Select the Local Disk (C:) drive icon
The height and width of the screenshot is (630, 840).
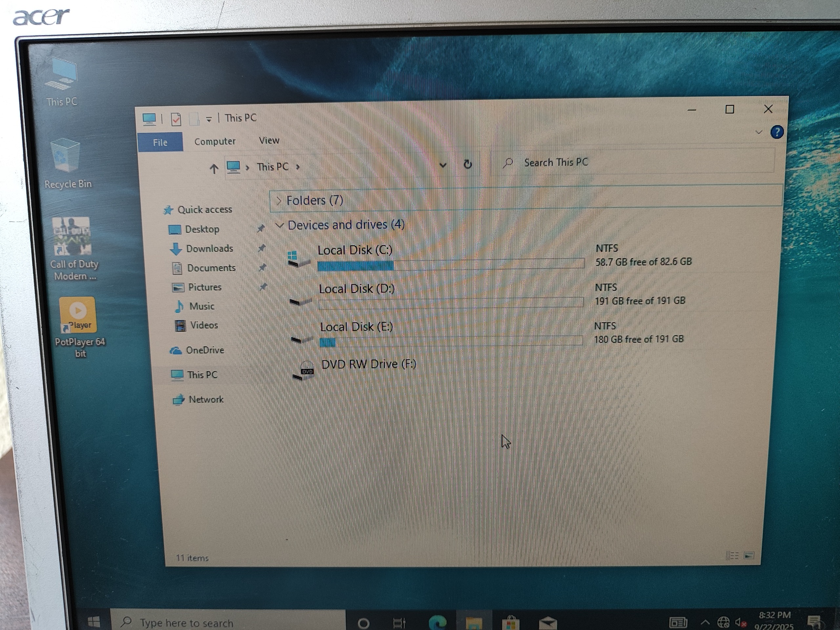(x=299, y=259)
